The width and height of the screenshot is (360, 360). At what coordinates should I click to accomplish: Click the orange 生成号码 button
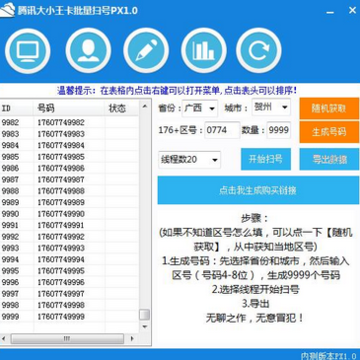coord(329,132)
